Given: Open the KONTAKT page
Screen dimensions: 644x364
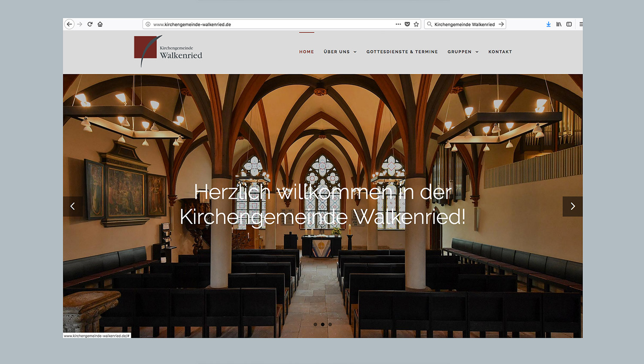Looking at the screenshot, I should click(500, 52).
